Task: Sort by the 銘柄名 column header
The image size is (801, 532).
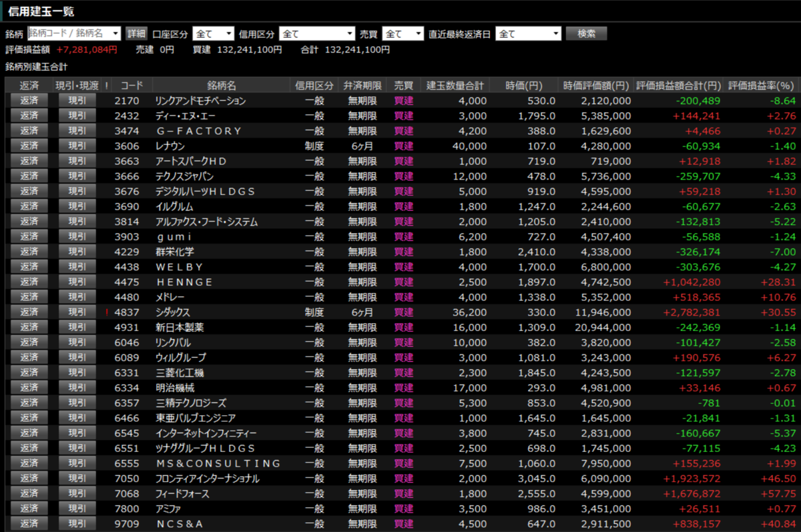Action: (x=222, y=85)
